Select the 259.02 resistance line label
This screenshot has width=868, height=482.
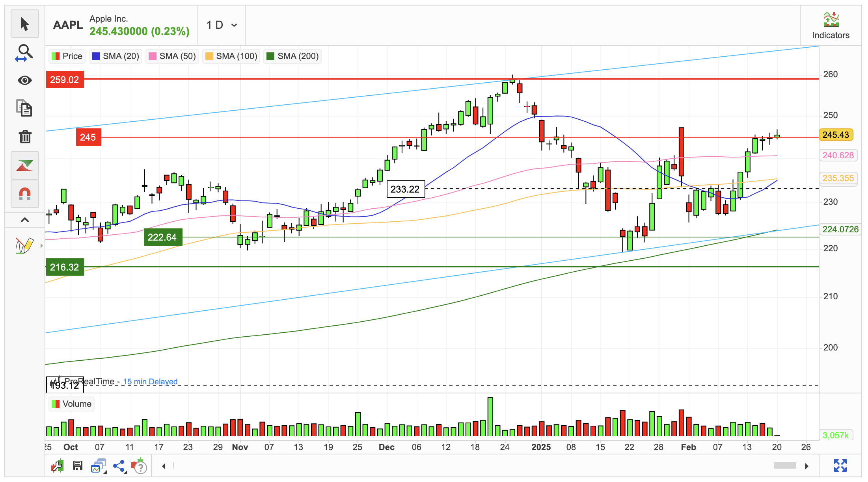pyautogui.click(x=65, y=80)
